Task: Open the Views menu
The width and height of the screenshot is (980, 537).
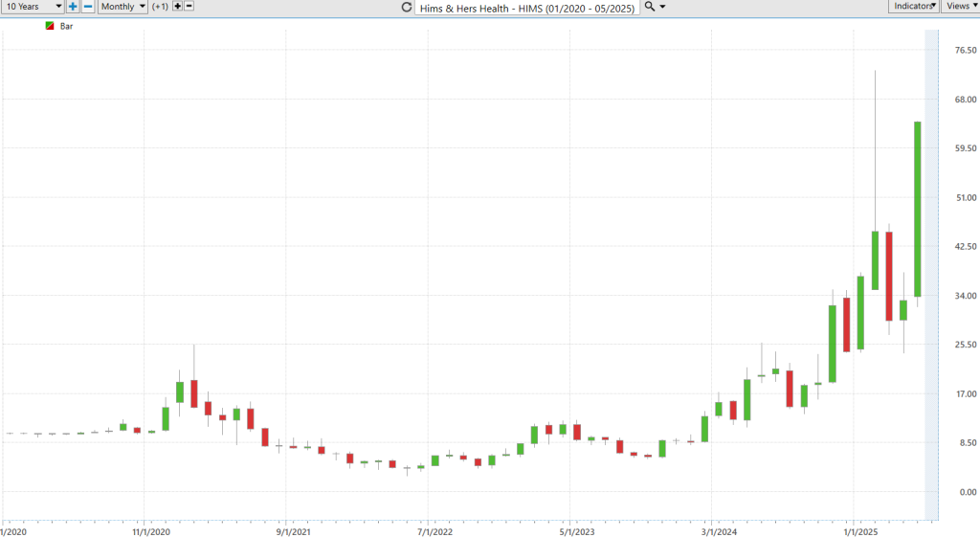Action: [961, 7]
